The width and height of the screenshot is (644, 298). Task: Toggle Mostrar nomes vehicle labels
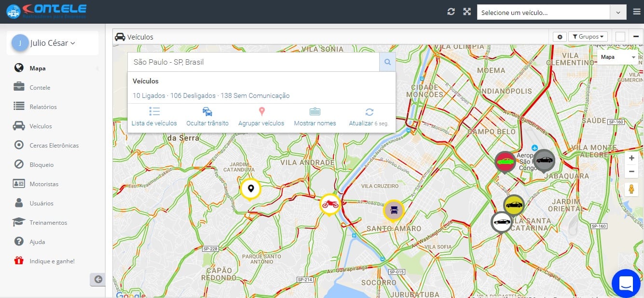tap(315, 117)
